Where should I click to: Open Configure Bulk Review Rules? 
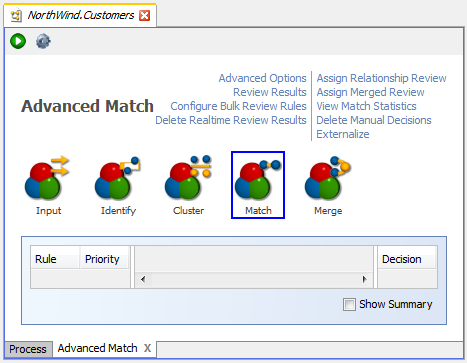tap(238, 106)
